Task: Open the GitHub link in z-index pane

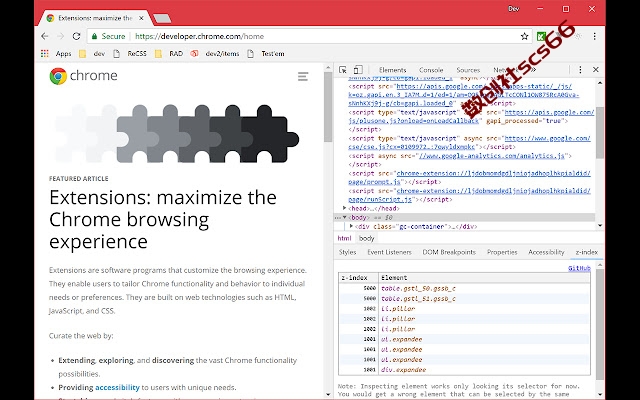Action: click(579, 268)
